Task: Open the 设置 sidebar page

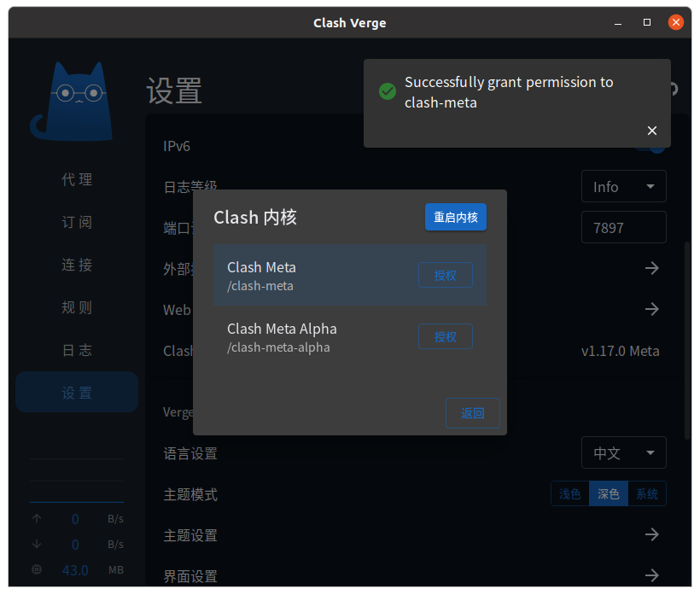Action: coord(77,393)
